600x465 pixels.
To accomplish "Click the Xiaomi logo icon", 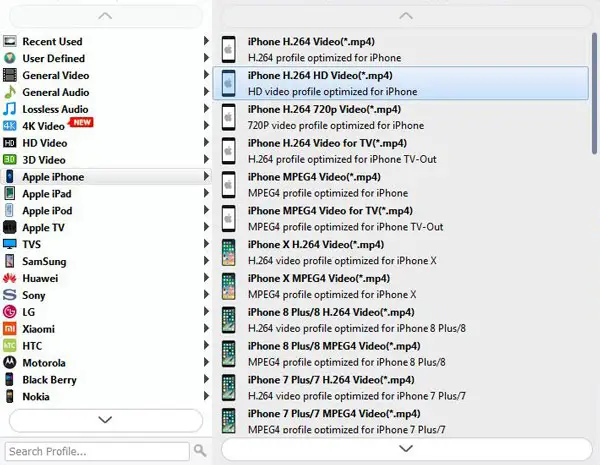I will tap(10, 328).
